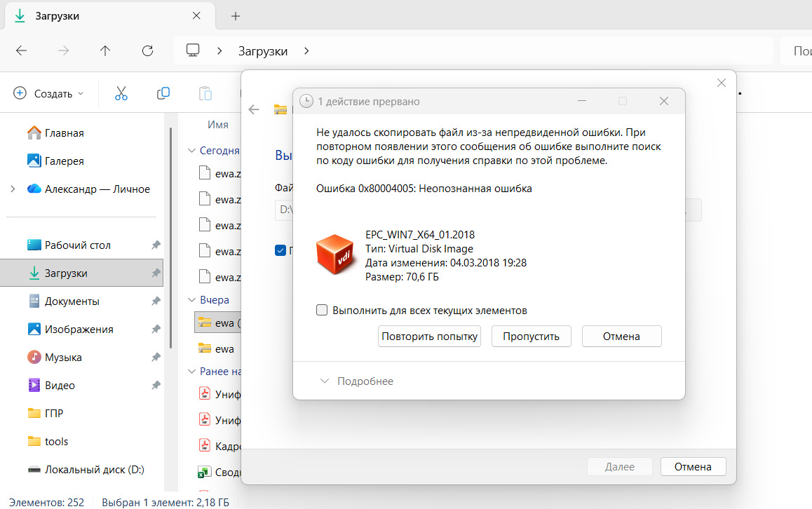Enable 'Выполнить для всех текущих элементов' checkbox

pos(322,310)
